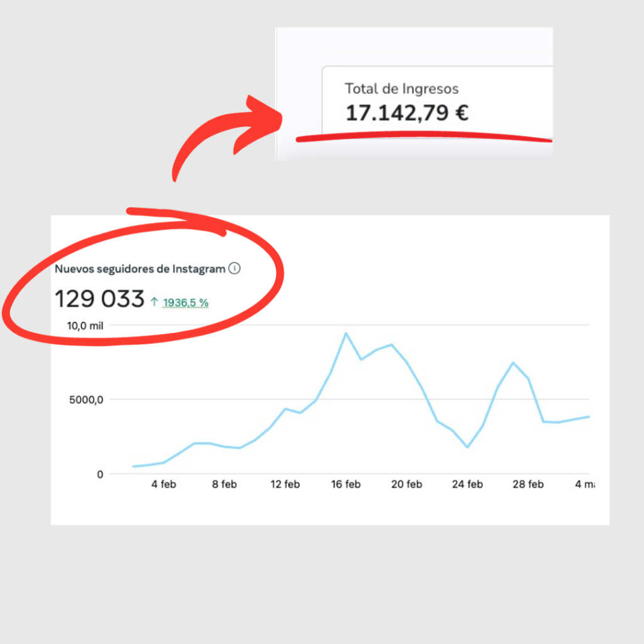Screen dimensions: 644x644
Task: Click the 20 feb date axis label
Action: [x=406, y=484]
